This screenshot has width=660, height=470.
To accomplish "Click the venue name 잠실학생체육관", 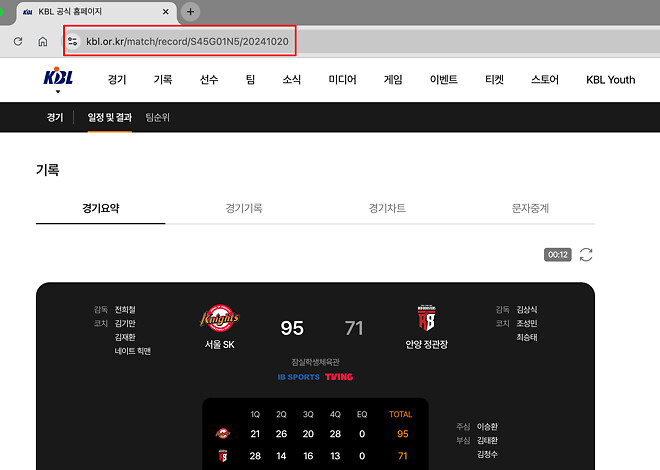I will (315, 362).
